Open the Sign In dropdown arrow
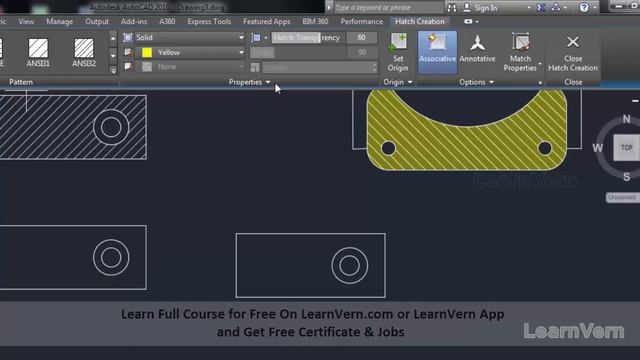Image resolution: width=640 pixels, height=360 pixels. point(529,7)
